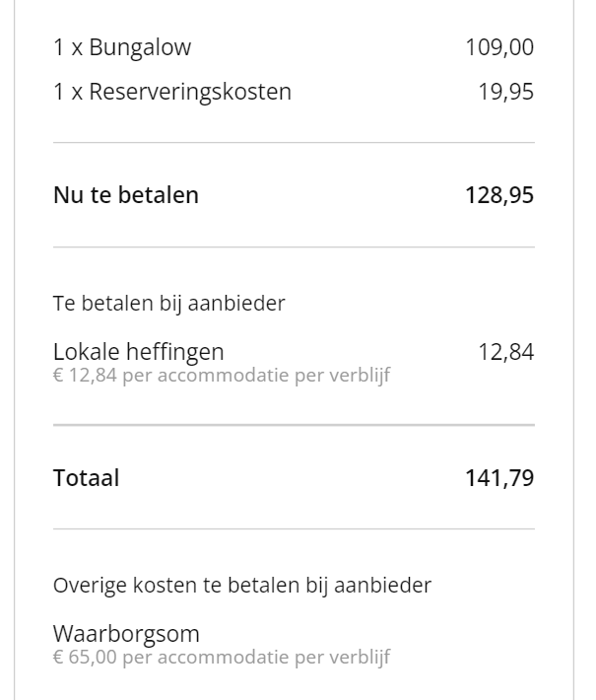Select the Te betalen bij aanbieder heading
Viewport: 596px width, 700px height.
tap(169, 304)
